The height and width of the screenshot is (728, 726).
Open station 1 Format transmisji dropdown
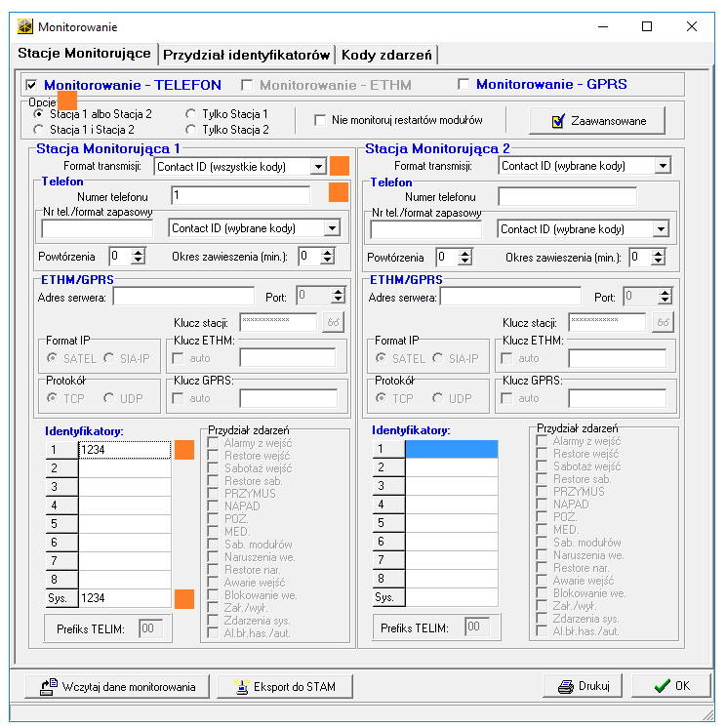tap(317, 167)
